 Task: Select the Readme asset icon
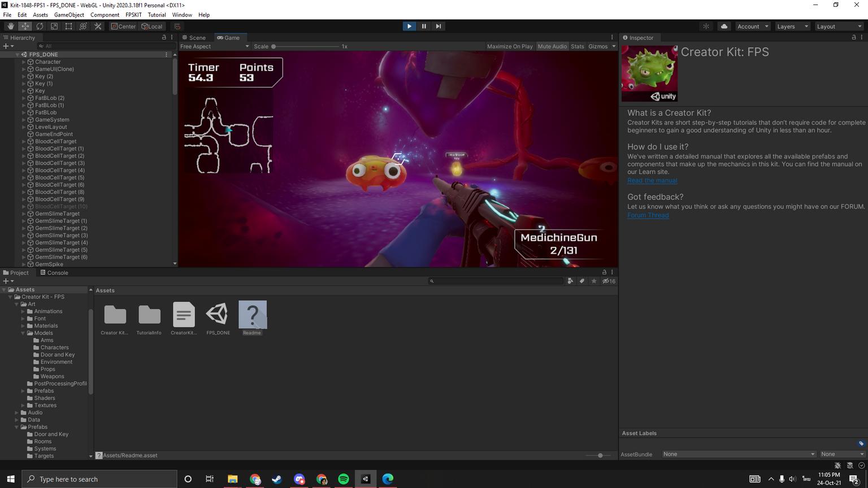coord(252,315)
